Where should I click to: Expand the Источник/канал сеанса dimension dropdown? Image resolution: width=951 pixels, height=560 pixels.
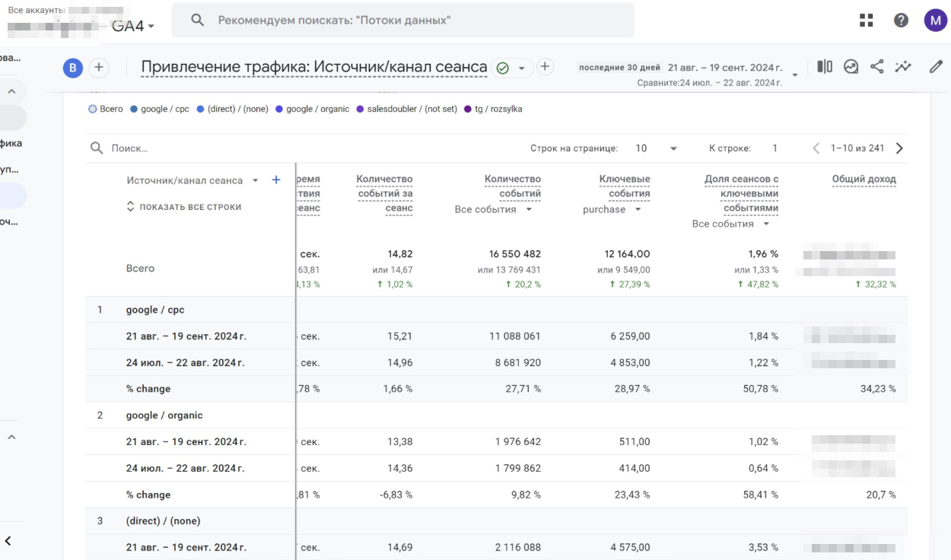click(x=255, y=180)
